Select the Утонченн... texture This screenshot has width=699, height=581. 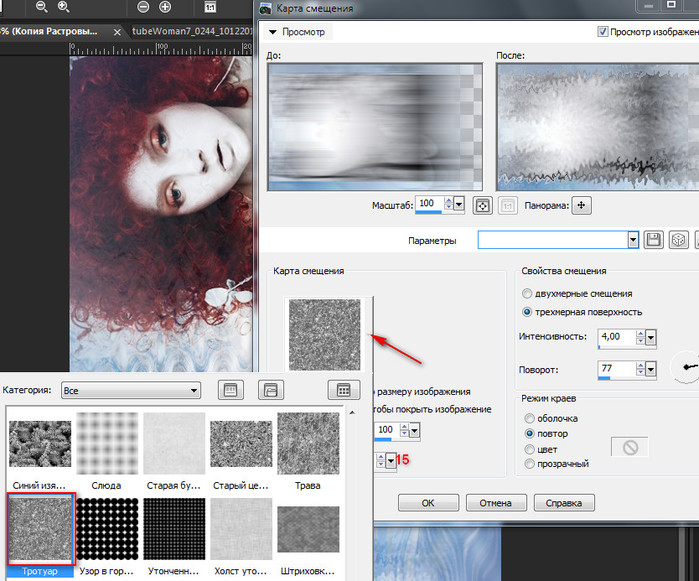click(174, 529)
